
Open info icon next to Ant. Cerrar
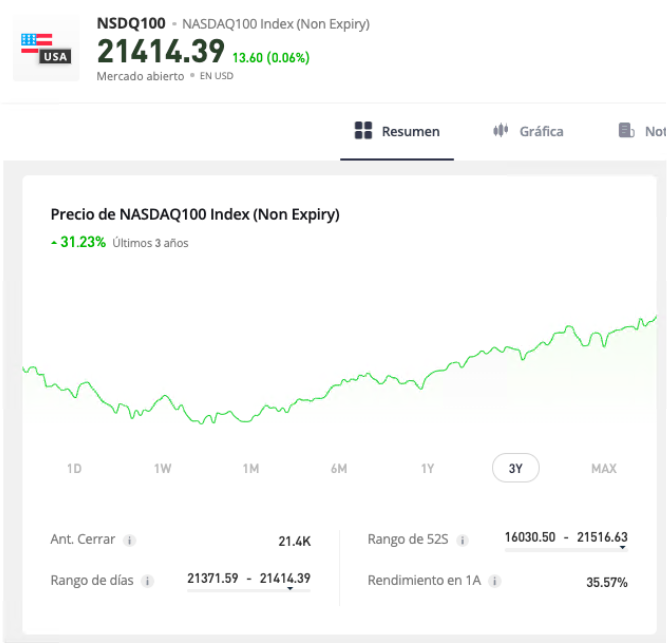pos(129,540)
